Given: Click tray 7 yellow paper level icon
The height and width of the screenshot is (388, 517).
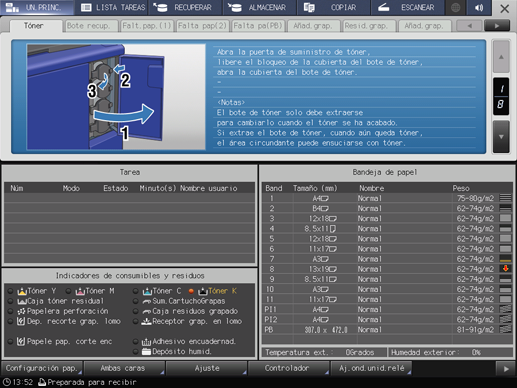Looking at the screenshot, I should click(505, 259).
